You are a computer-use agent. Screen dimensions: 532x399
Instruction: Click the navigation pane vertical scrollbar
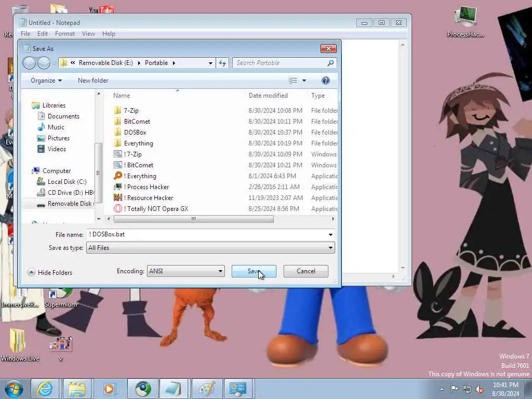coord(98,172)
